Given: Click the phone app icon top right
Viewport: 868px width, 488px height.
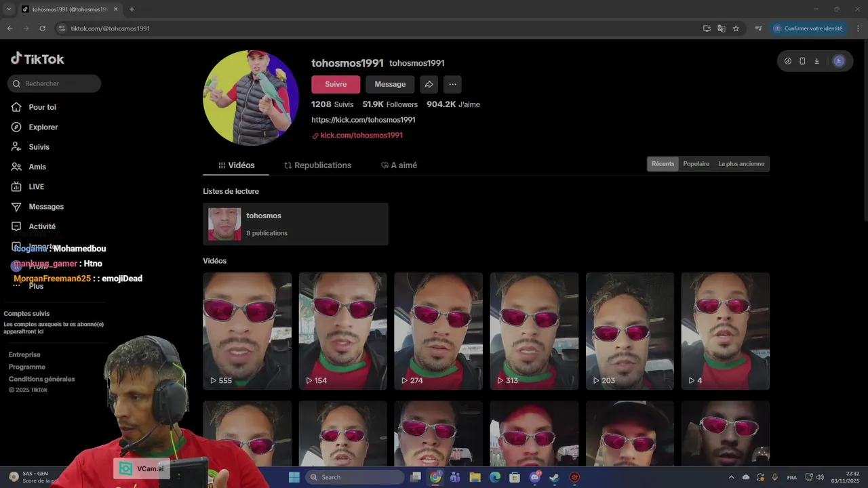Looking at the screenshot, I should 802,61.
